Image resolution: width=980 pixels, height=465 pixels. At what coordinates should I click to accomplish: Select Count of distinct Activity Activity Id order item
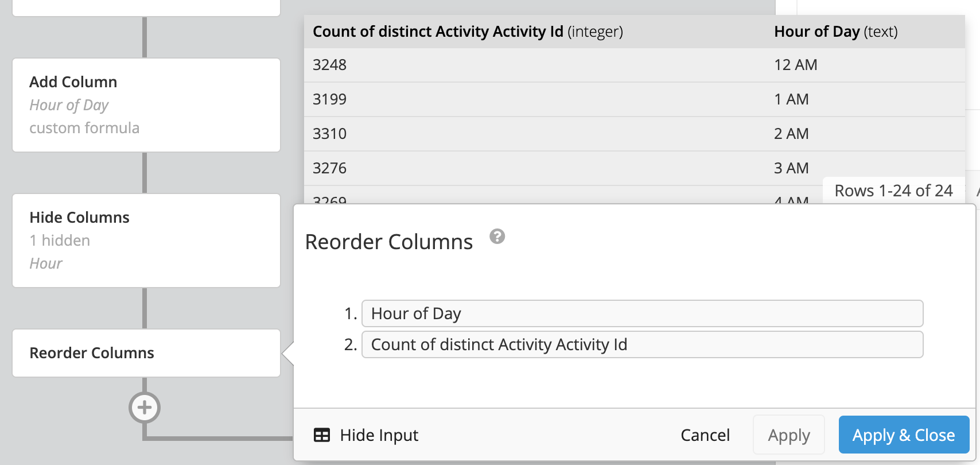[x=642, y=344]
